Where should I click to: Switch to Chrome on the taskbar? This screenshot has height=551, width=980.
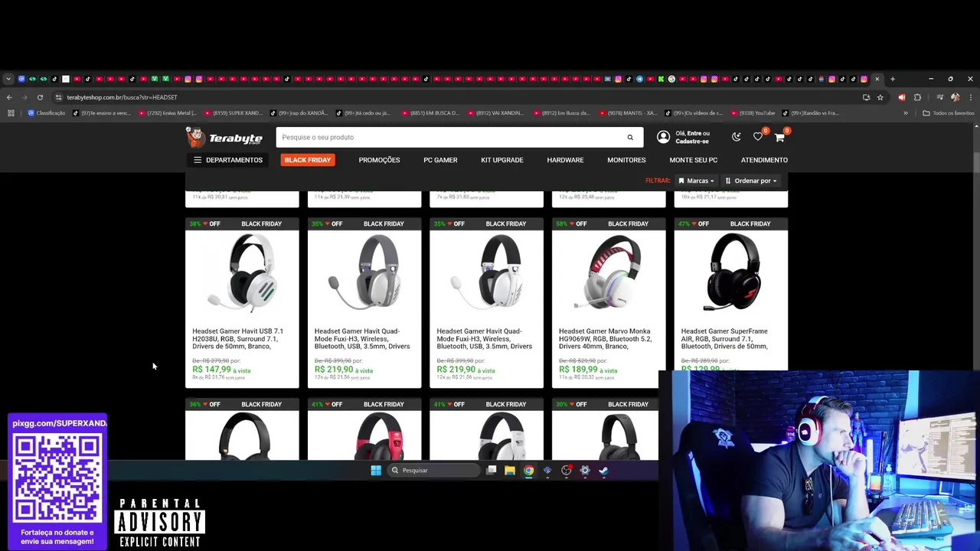528,471
